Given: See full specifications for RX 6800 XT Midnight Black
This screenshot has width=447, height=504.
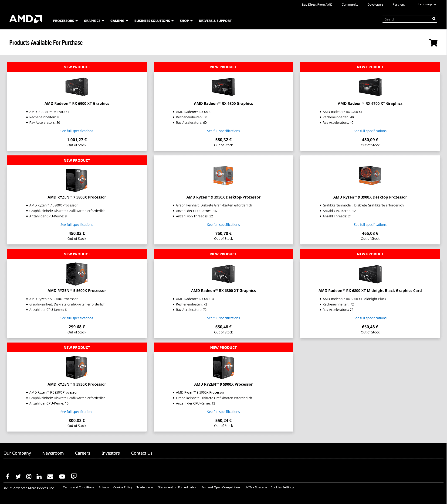Looking at the screenshot, I should [x=370, y=318].
